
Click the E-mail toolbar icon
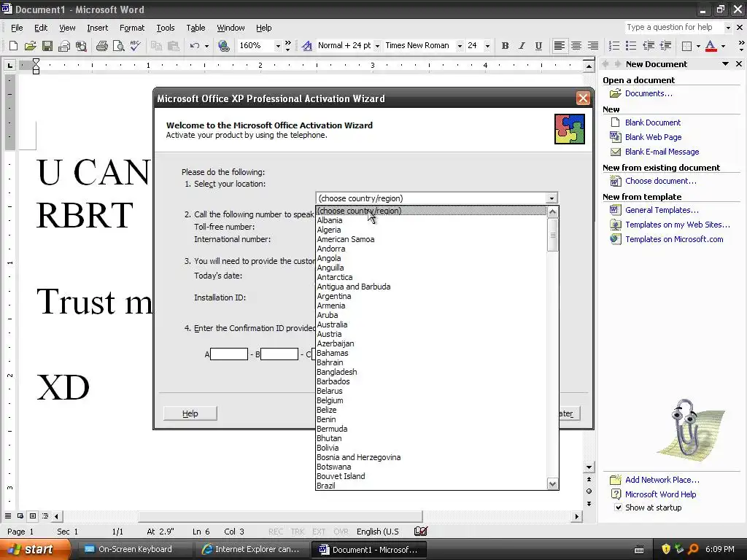64,46
